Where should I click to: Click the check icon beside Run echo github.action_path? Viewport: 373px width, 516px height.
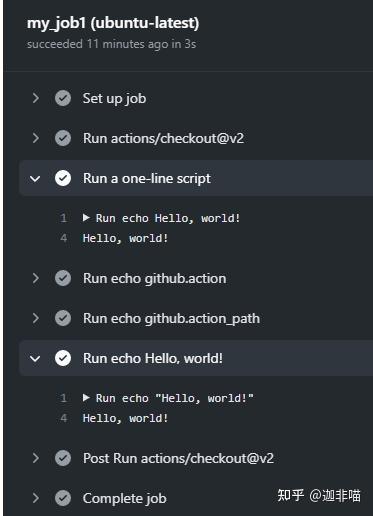coord(63,318)
